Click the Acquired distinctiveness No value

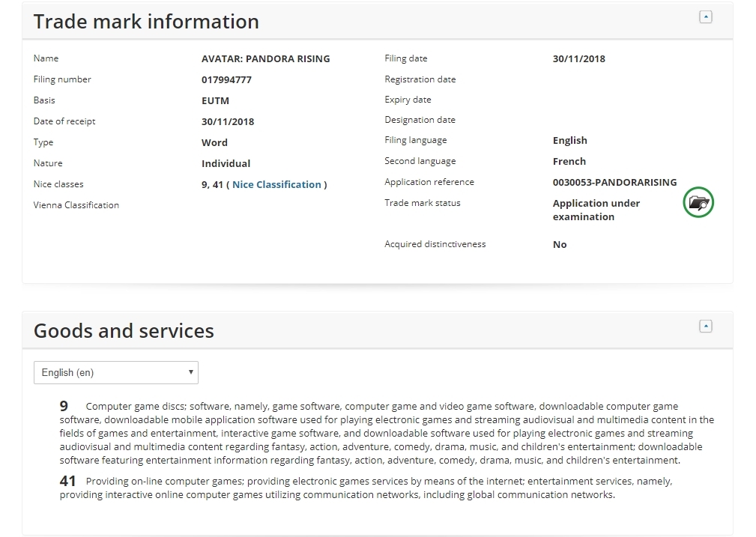point(560,244)
